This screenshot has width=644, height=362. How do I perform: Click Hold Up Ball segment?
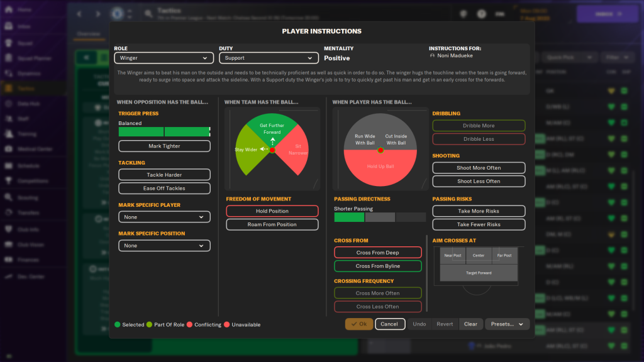pyautogui.click(x=380, y=166)
